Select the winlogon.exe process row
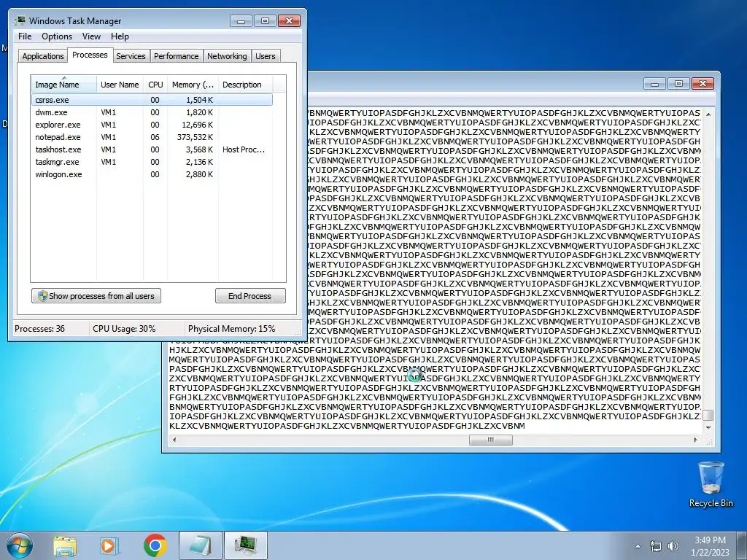 [152, 174]
